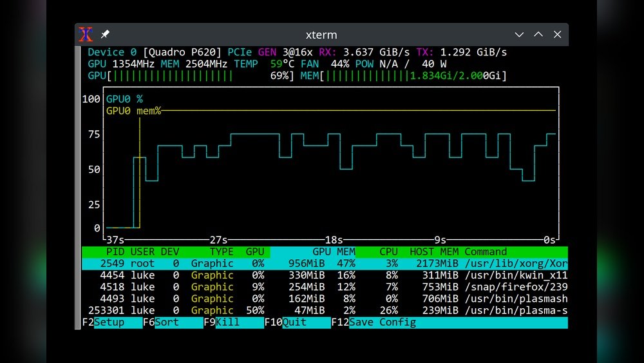Open F2 Setup menu

[111, 322]
